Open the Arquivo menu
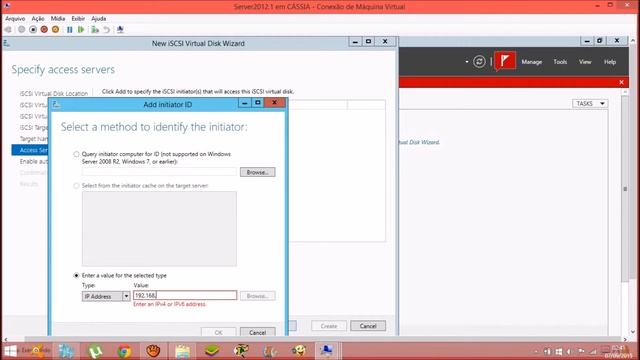Viewport: 640px width, 360px height. [15, 19]
